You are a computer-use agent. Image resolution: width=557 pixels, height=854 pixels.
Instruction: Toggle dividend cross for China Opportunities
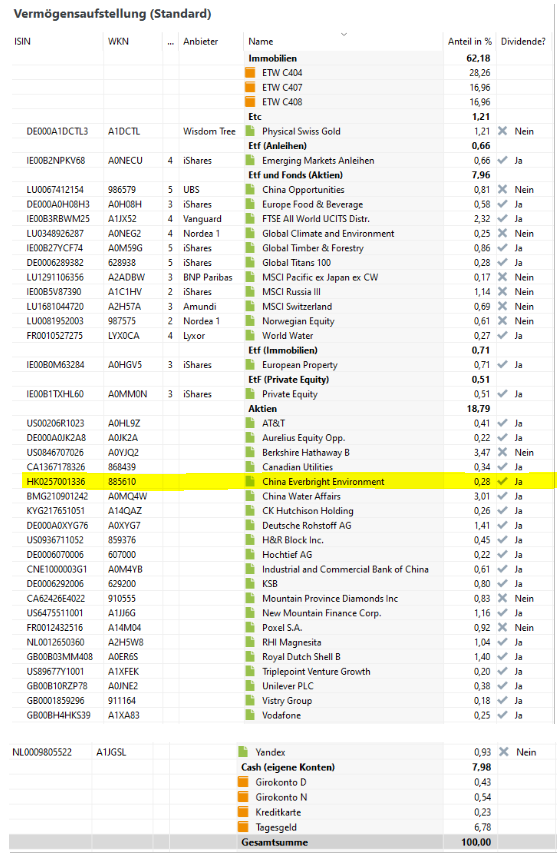pos(503,190)
